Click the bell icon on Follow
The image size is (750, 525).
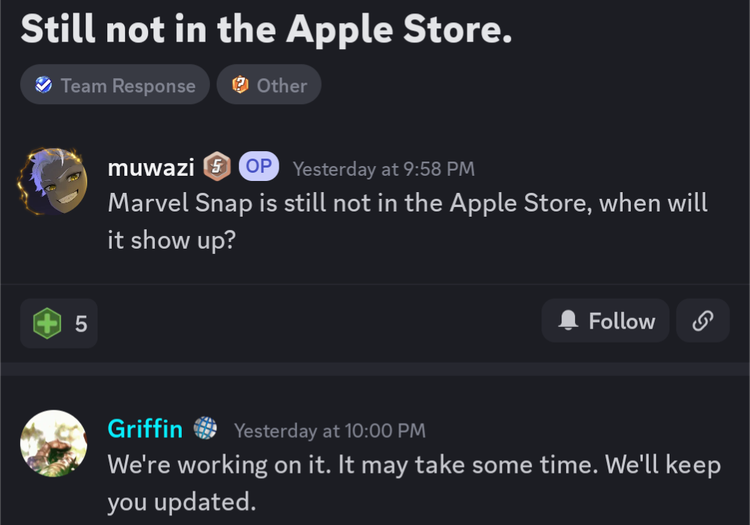point(568,320)
